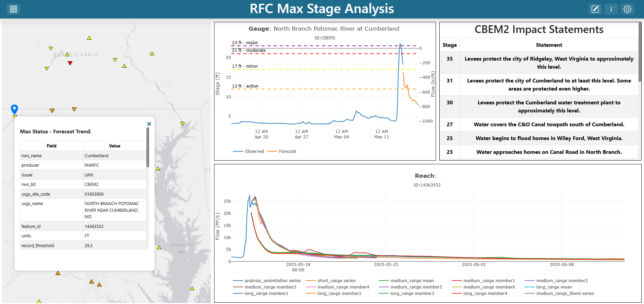Toggle short_range series legend entry
This screenshot has height=304, width=644.
[x=331, y=281]
